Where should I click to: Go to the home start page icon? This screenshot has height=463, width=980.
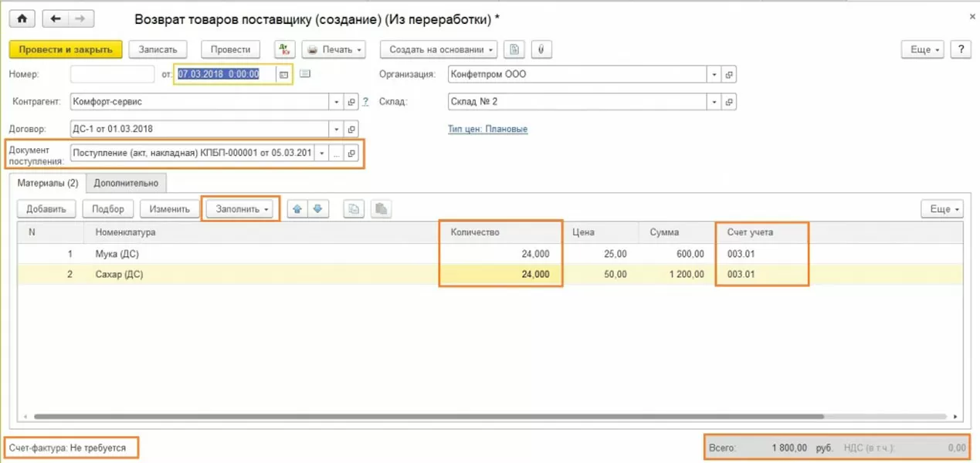pos(21,19)
